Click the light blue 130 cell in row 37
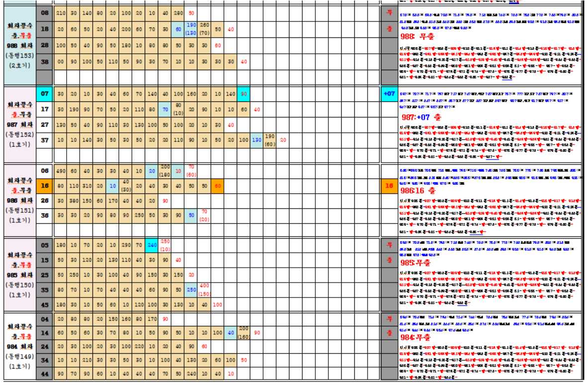Image resolution: width=588 pixels, height=385 pixels. point(256,140)
